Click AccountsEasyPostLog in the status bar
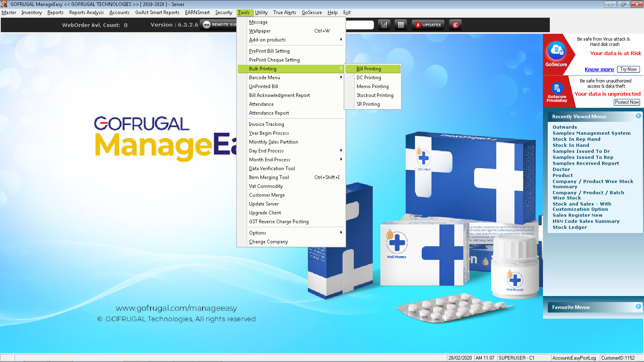 point(574,358)
